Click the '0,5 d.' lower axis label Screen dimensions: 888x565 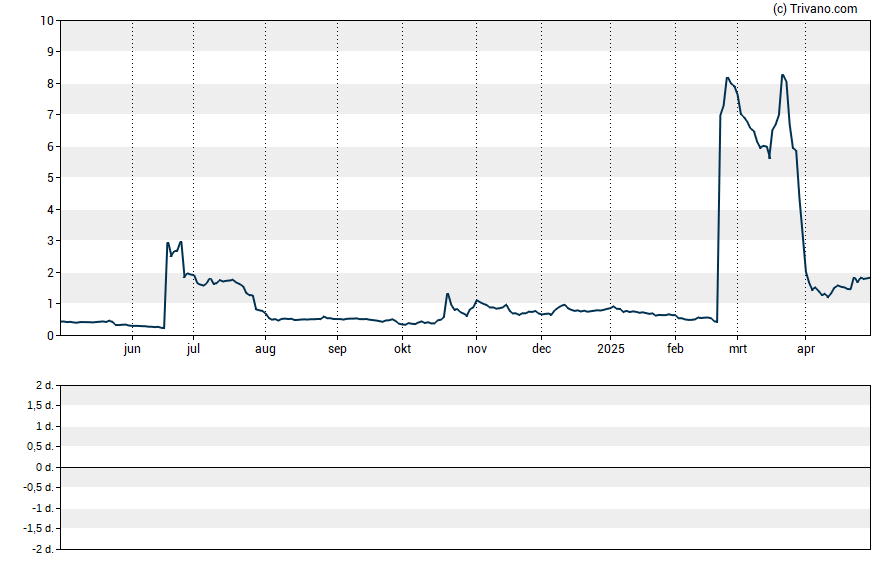pos(40,447)
